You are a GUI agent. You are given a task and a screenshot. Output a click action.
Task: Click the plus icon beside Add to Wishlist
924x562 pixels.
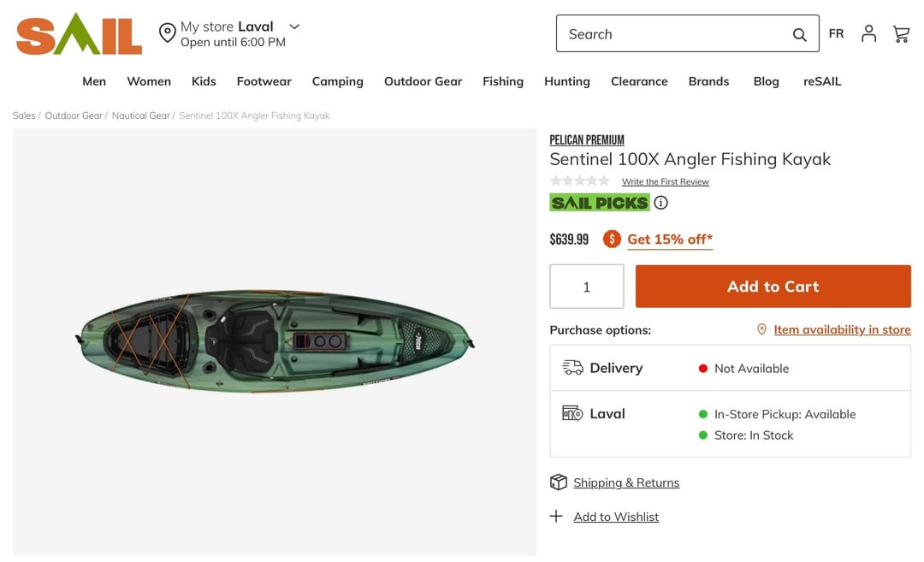coord(557,517)
